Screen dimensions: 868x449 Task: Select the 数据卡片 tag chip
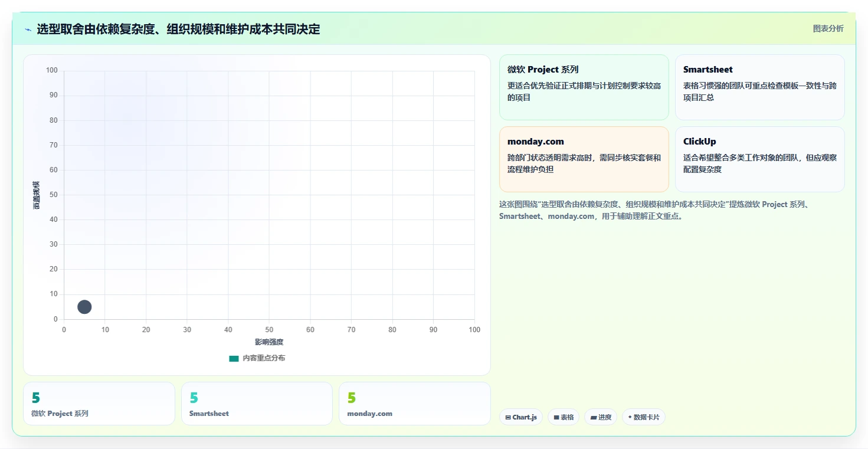pos(644,417)
